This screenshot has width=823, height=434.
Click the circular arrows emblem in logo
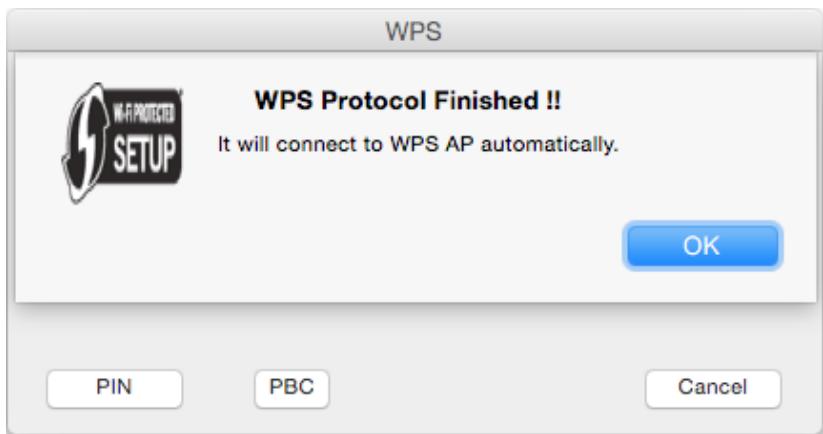click(86, 143)
